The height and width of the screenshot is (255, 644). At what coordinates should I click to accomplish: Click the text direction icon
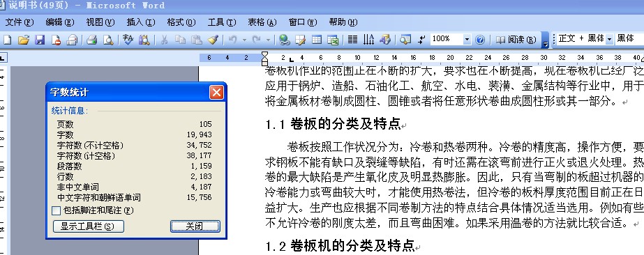[x=368, y=40]
